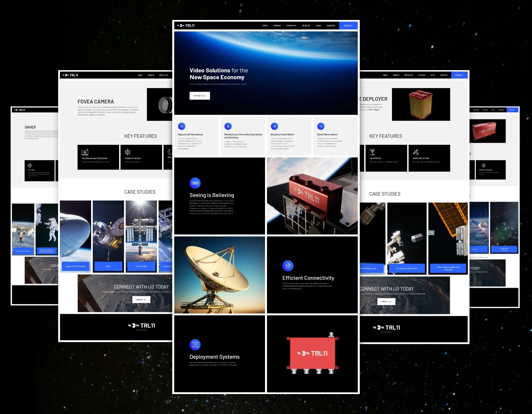Click the 3D-Printed feature icon

click(372, 152)
